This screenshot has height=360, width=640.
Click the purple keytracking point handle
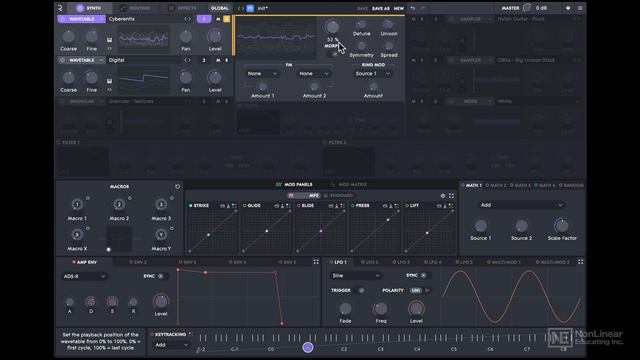[308, 347]
